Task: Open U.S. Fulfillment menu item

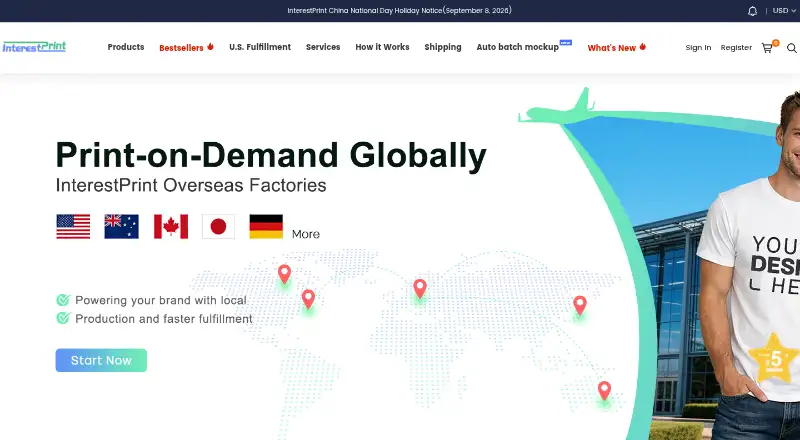Action: (x=260, y=47)
